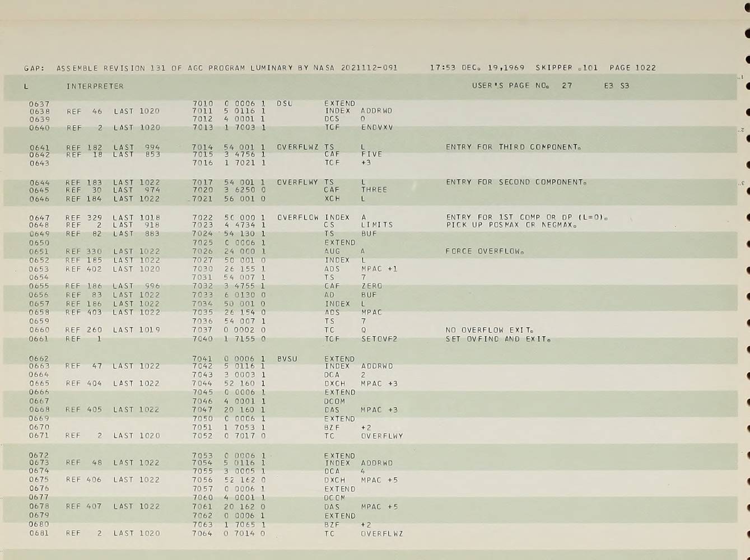750x560 pixels.
Task: Click operand BUF on line 0649
Action: tap(369, 234)
